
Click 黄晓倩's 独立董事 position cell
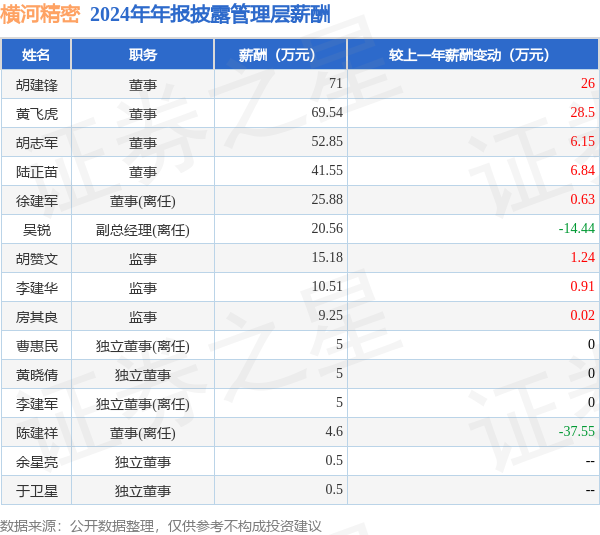(143, 375)
